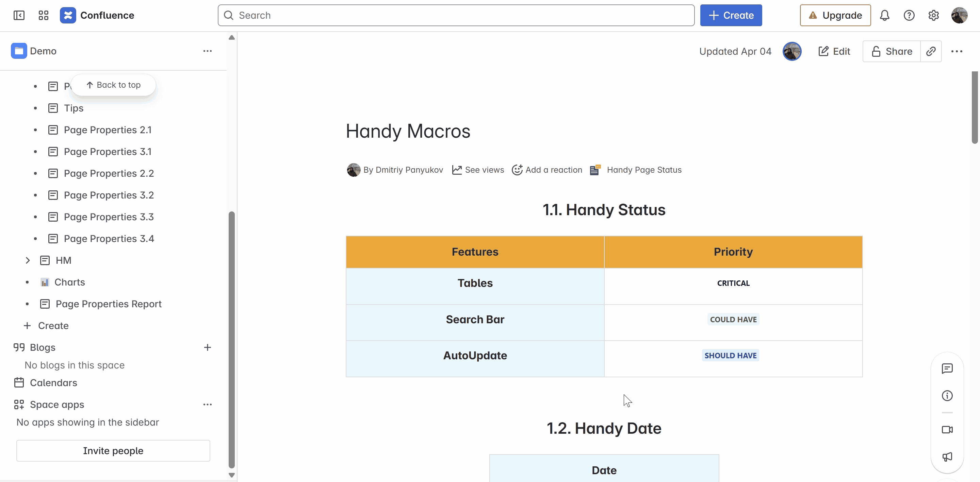980x482 pixels.
Task: Open Page Properties 3.2 page
Action: tap(109, 195)
